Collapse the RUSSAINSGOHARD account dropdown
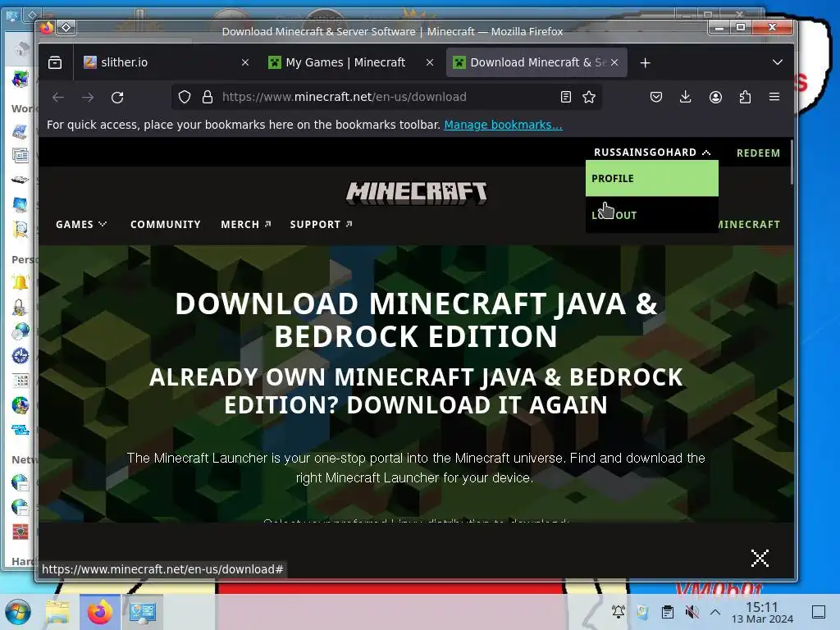Screen dimensions: 840x630 point(652,152)
